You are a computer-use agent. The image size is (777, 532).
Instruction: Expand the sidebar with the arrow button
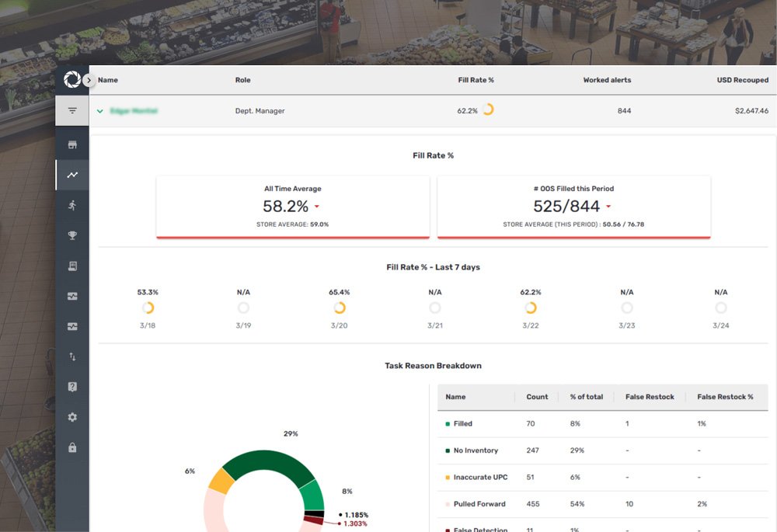(x=89, y=80)
